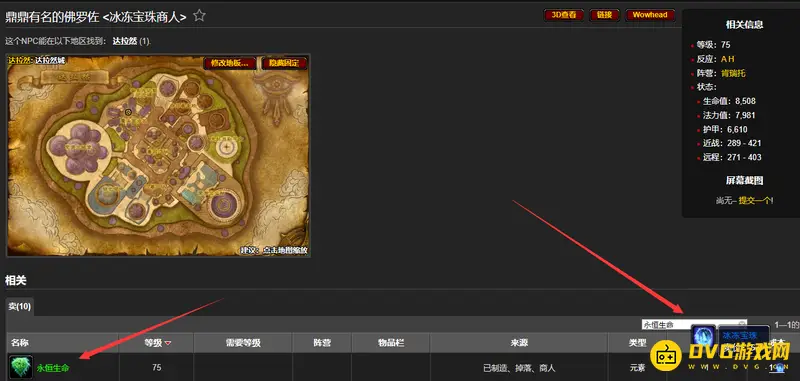Sort table by 等级 column
The height and width of the screenshot is (381, 800).
(156, 343)
